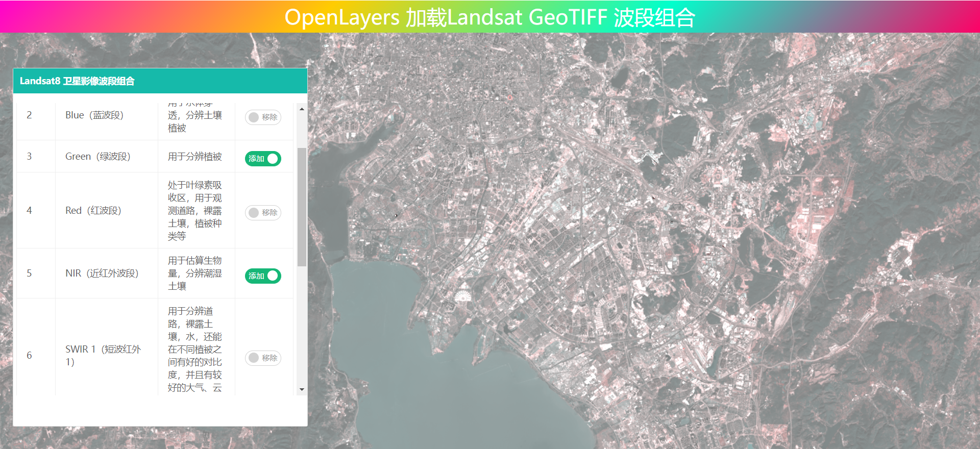
Task: Click 'Red（红波段）' cell
Action: point(107,211)
